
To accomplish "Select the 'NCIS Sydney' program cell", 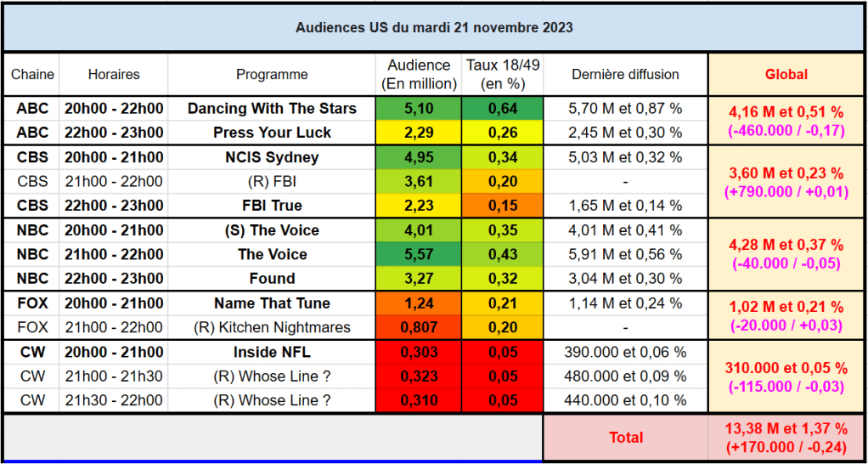I will 272,157.
